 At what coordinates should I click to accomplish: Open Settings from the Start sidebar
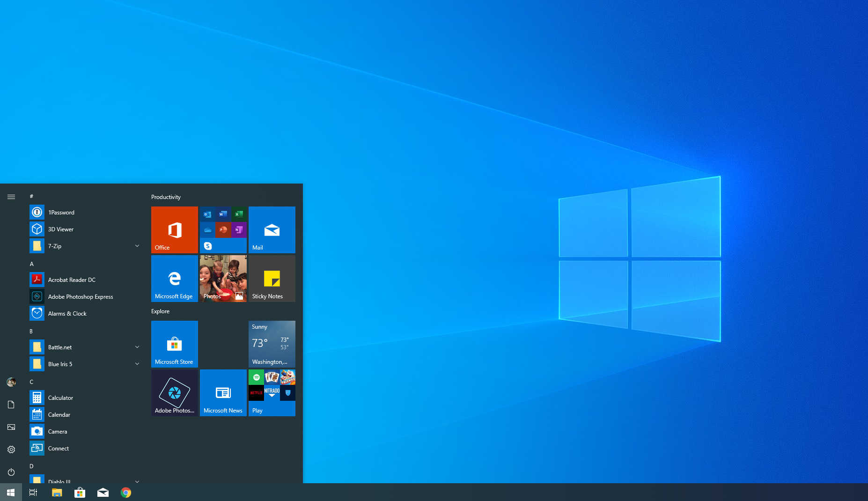[11, 449]
